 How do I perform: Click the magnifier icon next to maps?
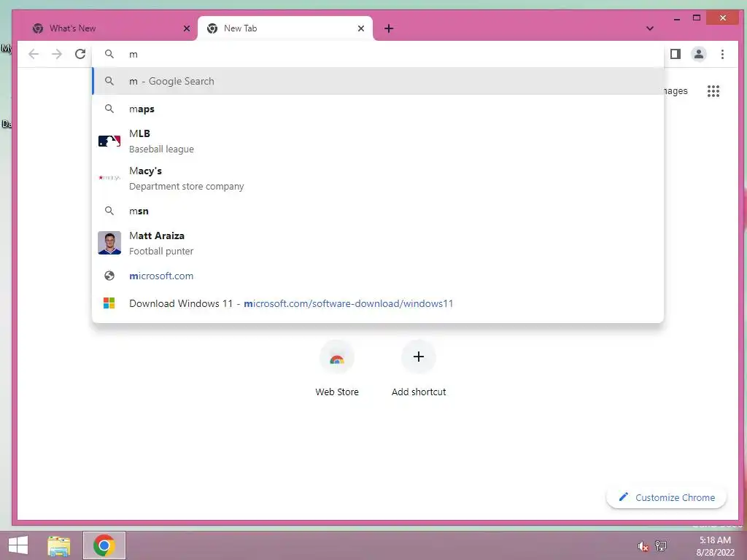[109, 109]
